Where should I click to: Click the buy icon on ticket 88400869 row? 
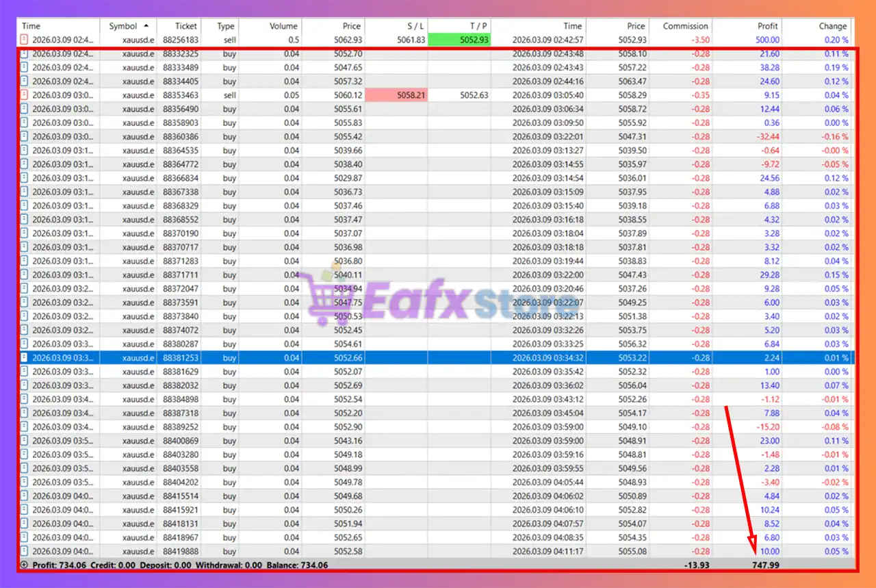(25, 441)
